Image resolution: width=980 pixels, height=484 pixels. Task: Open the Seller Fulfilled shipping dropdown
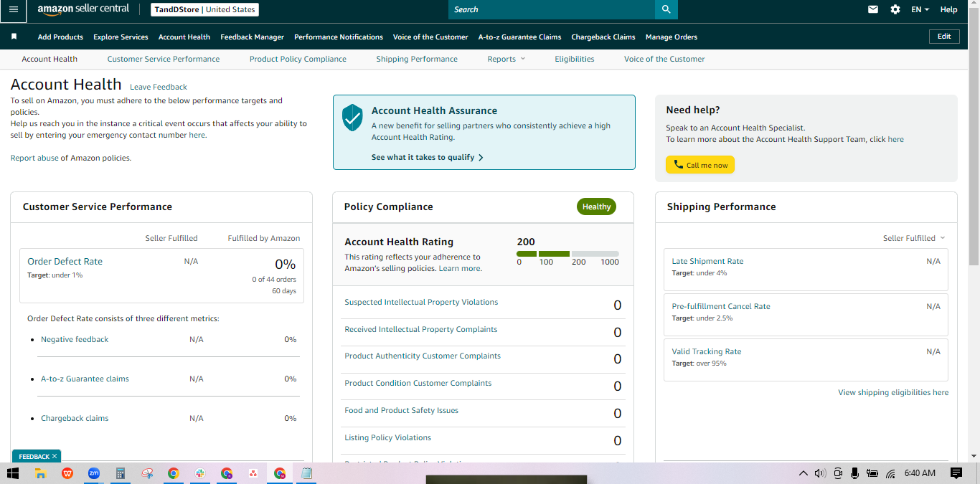click(x=914, y=238)
